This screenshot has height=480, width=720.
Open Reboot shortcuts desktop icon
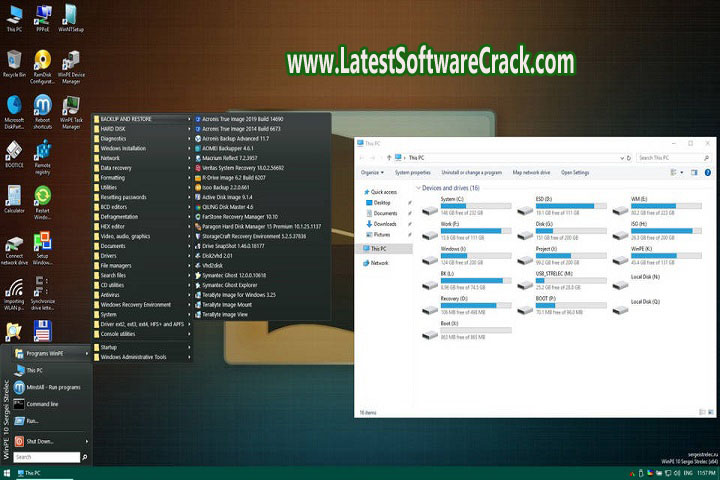point(43,112)
